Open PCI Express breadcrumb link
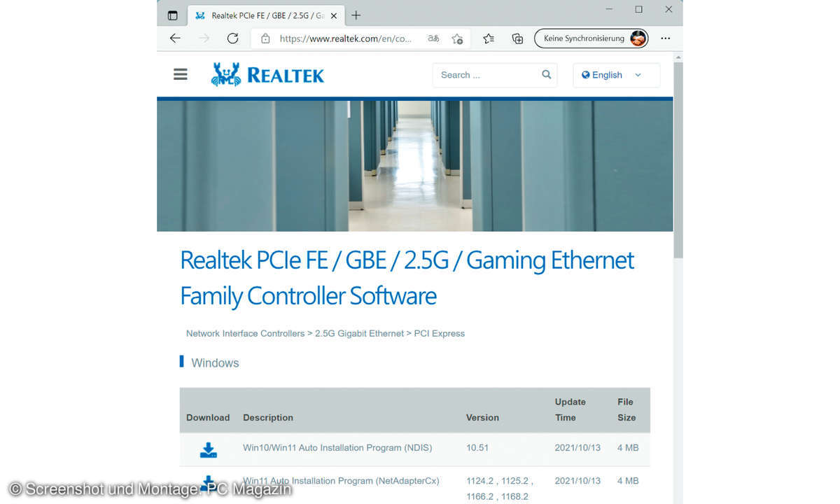 click(x=440, y=333)
